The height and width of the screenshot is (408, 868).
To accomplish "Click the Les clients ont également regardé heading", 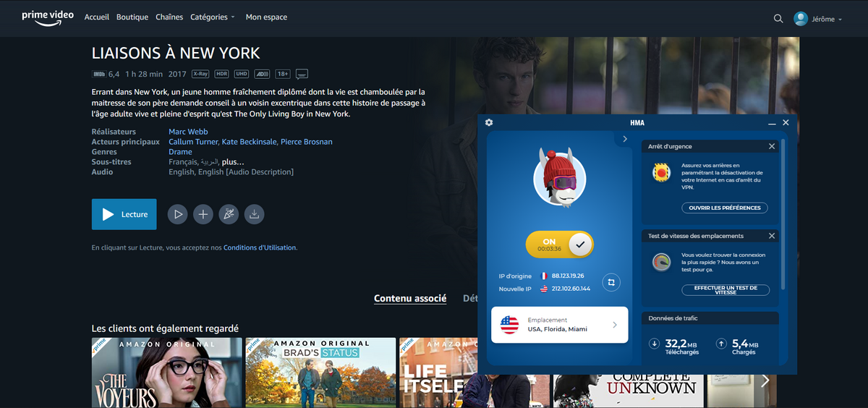I will (x=165, y=328).
